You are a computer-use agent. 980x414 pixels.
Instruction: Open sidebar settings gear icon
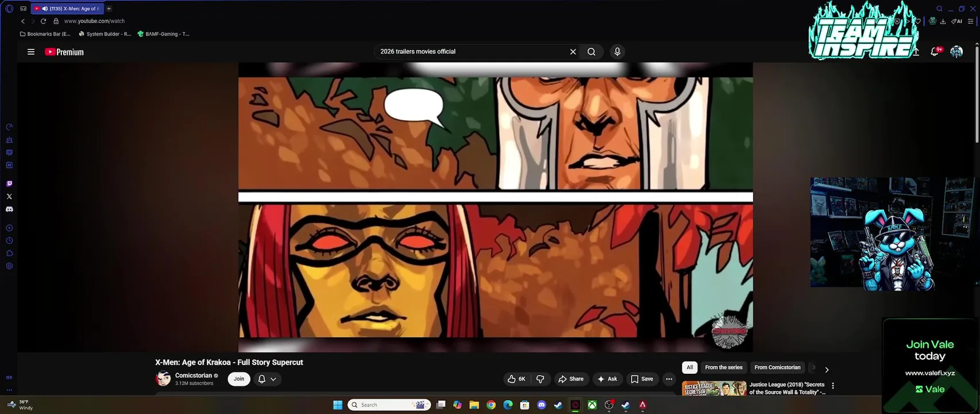click(9, 266)
